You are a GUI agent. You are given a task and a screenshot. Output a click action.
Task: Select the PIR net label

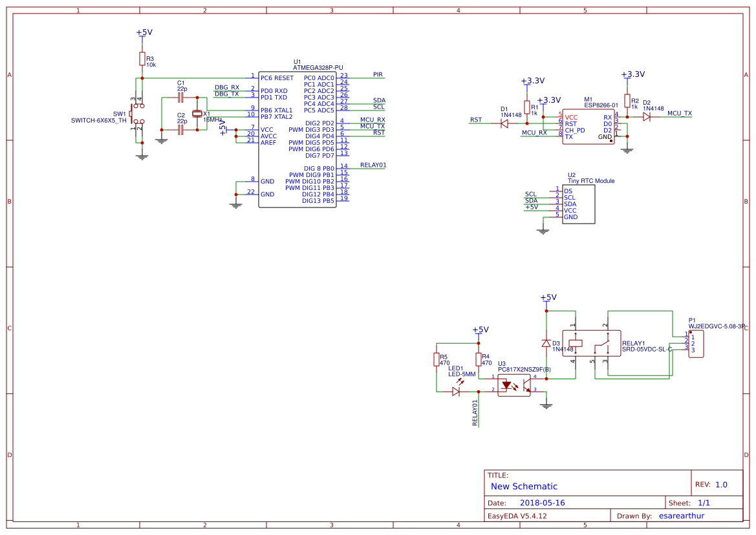coord(378,75)
